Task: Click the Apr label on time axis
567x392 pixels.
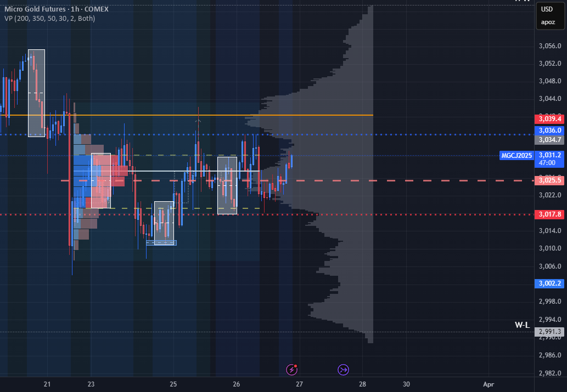Action: (488, 384)
